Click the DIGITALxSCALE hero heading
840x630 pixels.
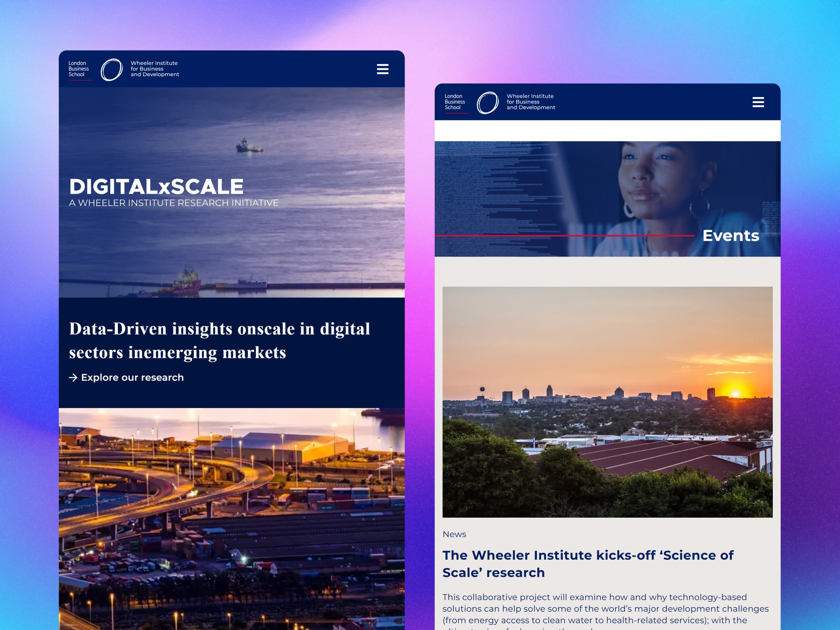(156, 187)
